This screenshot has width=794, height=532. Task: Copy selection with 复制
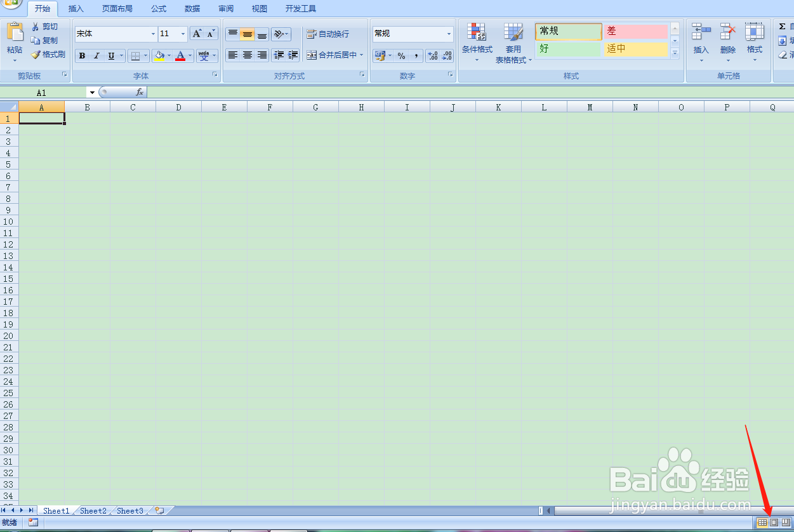44,41
